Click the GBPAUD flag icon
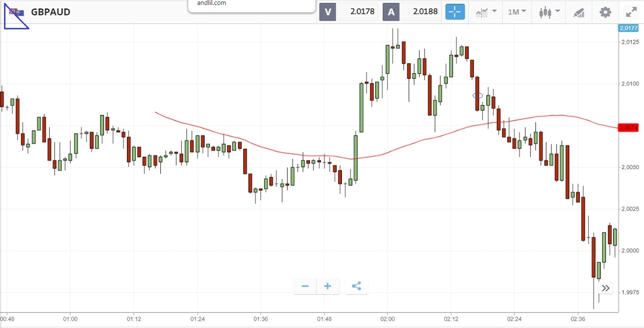This screenshot has width=644, height=328. click(15, 12)
